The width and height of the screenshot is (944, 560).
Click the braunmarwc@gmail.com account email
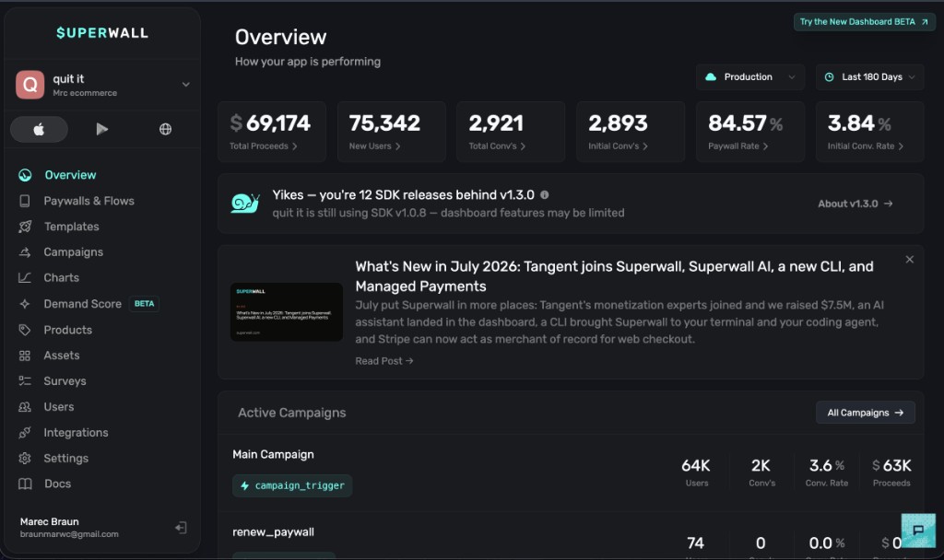point(69,534)
